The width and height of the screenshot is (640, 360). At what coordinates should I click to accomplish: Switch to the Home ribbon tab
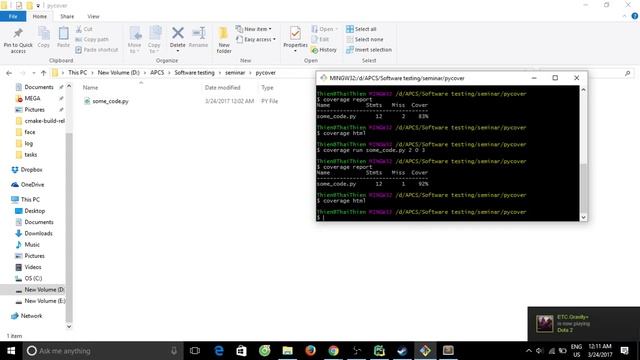click(x=40, y=16)
